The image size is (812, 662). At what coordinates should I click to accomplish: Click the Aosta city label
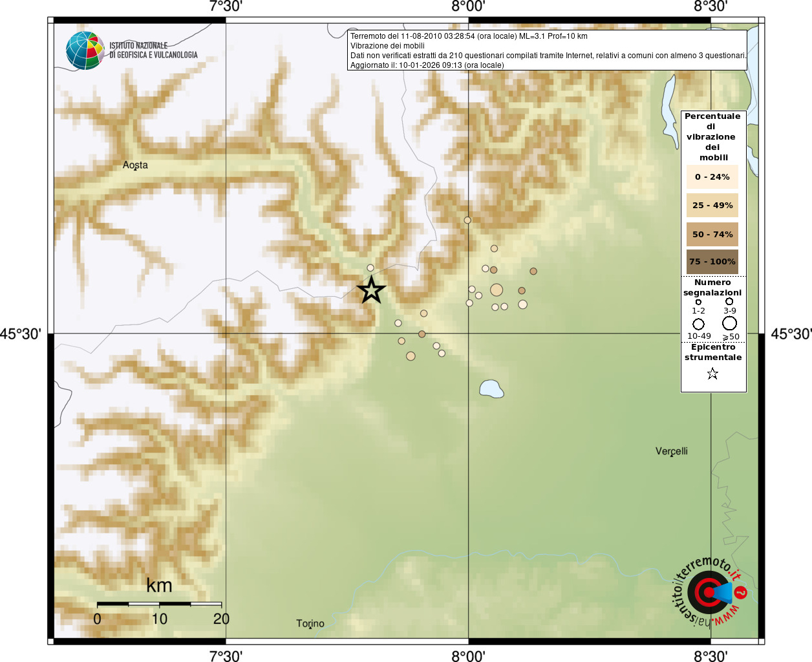pos(135,165)
